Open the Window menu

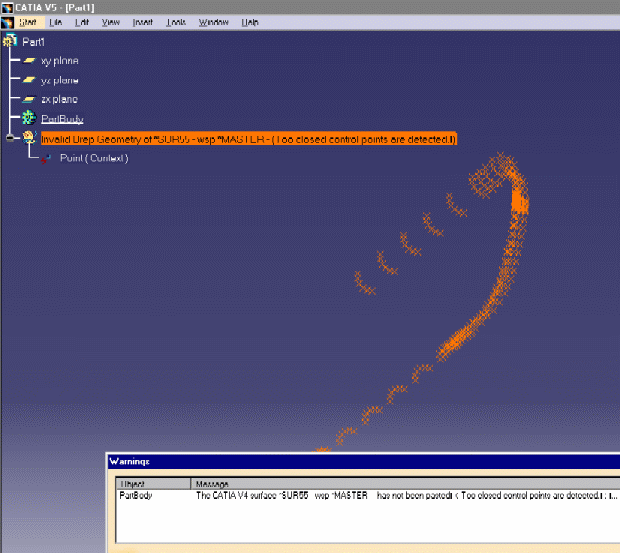pyautogui.click(x=213, y=22)
